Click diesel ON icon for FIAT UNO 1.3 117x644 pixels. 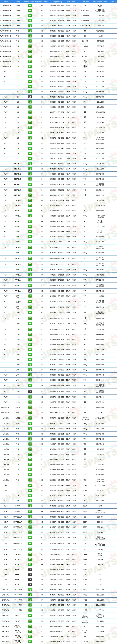(x=30, y=392)
